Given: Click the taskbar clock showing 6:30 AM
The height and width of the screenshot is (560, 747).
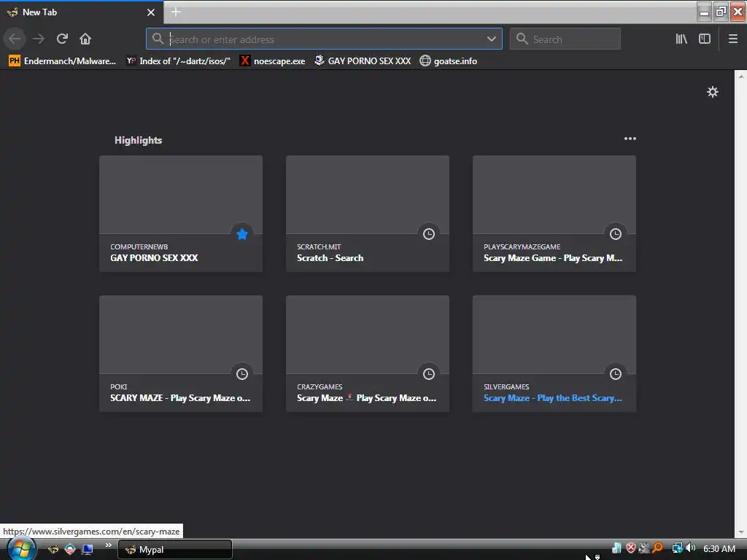Looking at the screenshot, I should (x=719, y=548).
